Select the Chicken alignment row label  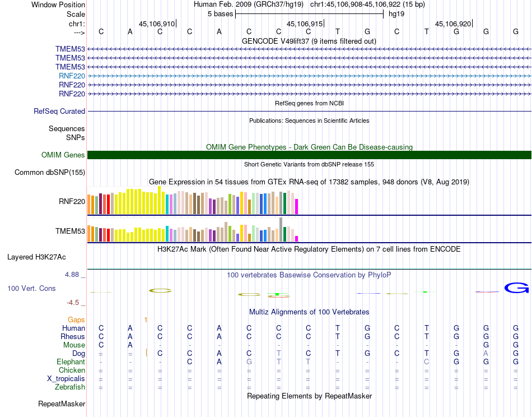pos(72,370)
